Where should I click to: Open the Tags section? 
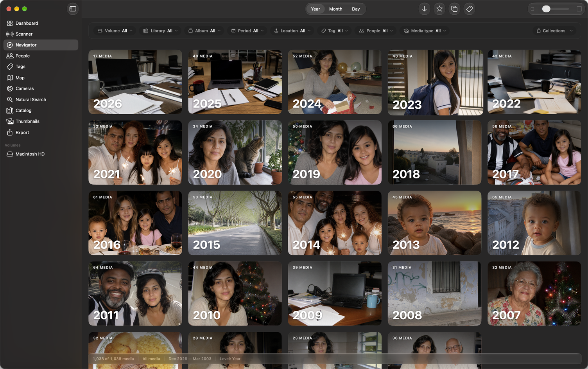41,67
